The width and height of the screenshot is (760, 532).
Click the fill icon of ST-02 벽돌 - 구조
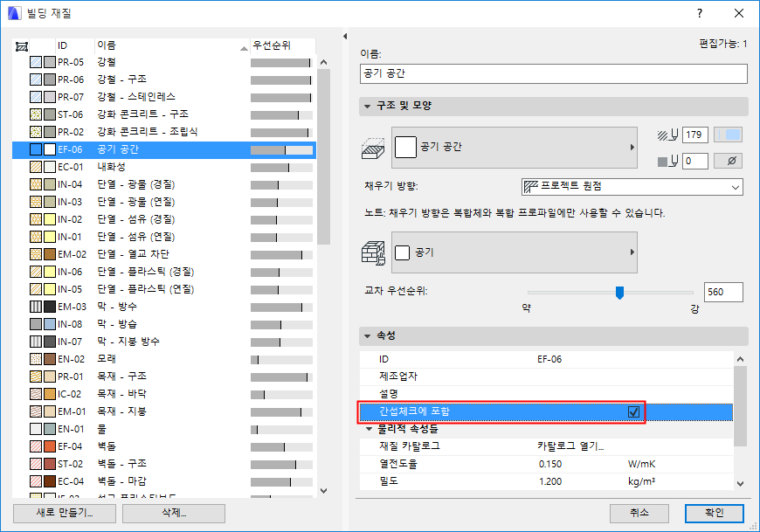point(36,464)
